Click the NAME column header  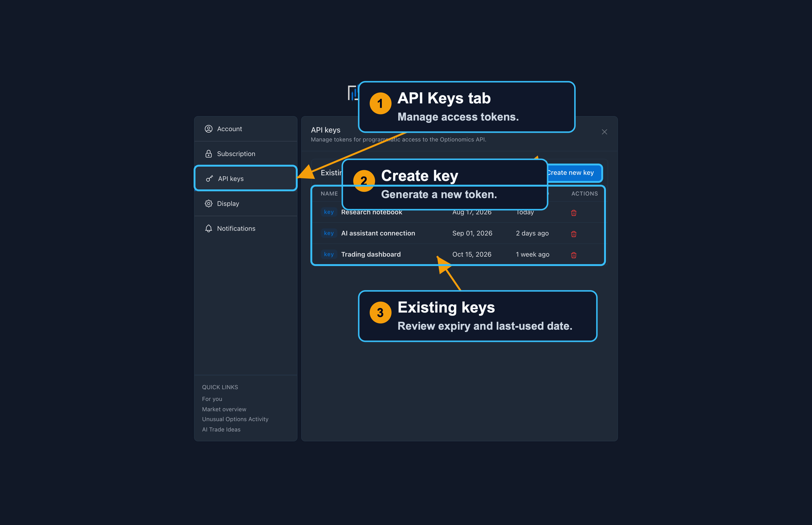329,194
